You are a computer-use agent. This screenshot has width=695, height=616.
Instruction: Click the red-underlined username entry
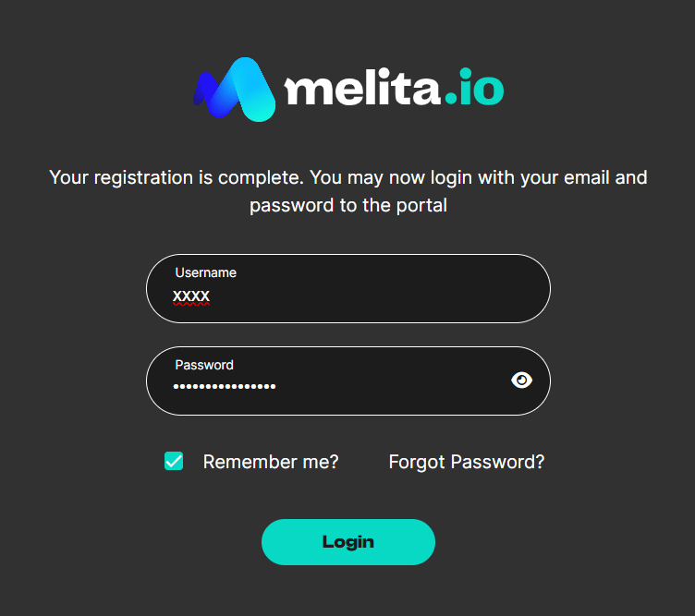[x=191, y=296]
